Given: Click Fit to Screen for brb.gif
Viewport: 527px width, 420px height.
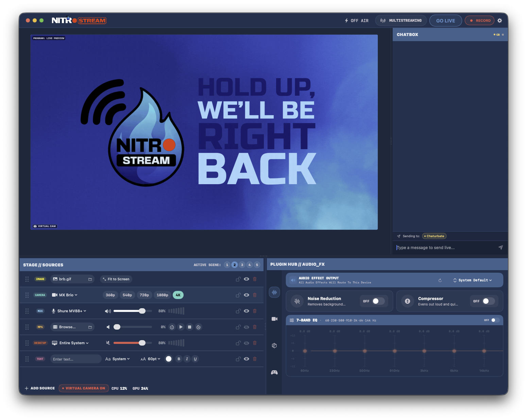Looking at the screenshot, I should click(x=116, y=279).
